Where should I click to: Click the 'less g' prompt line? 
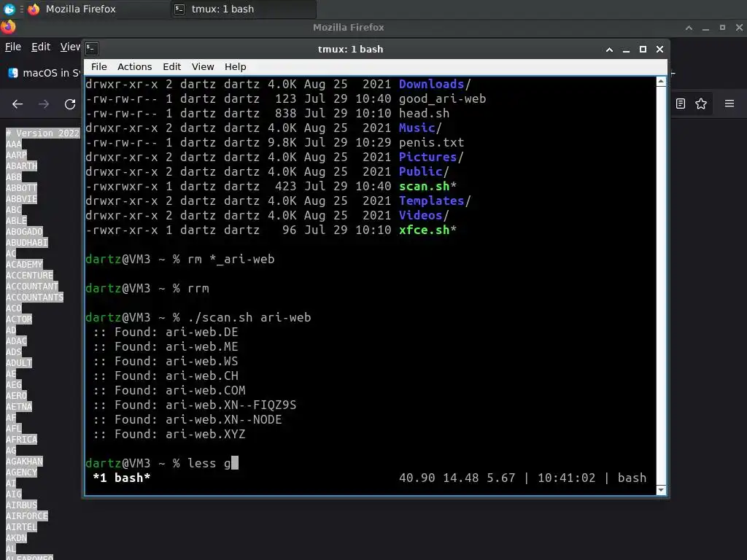(x=162, y=463)
